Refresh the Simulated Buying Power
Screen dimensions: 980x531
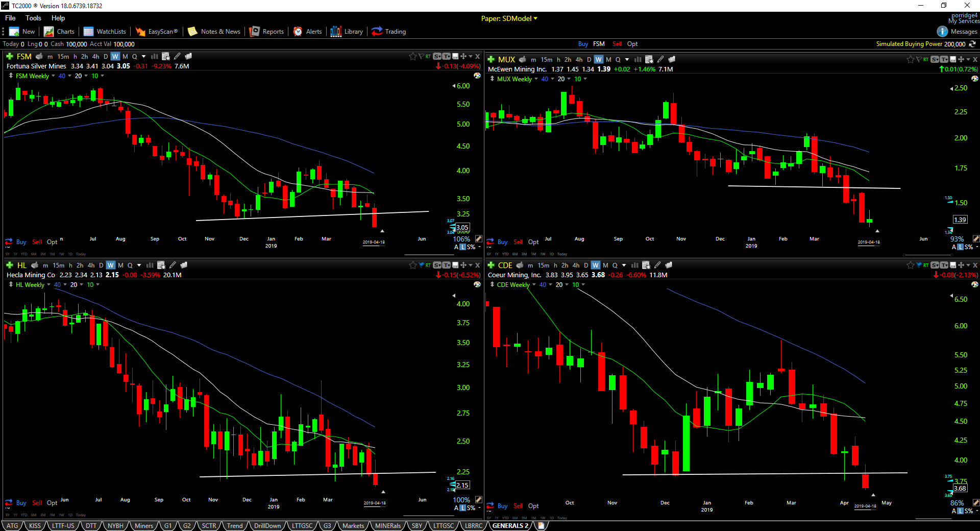pyautogui.click(x=973, y=44)
